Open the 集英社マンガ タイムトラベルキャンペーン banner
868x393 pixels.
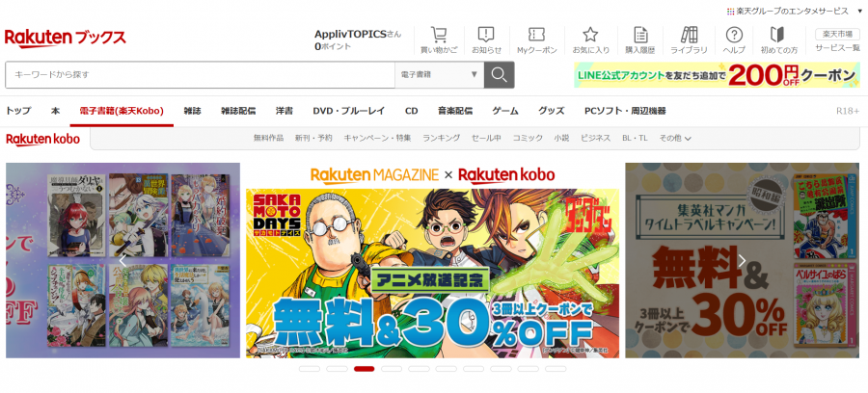point(743,260)
